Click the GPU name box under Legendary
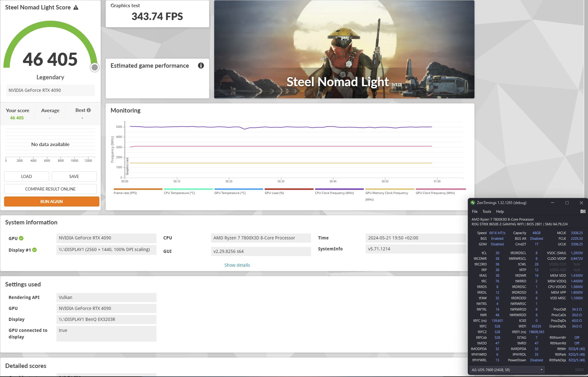Viewport: 588px width, 377px height. [50, 90]
